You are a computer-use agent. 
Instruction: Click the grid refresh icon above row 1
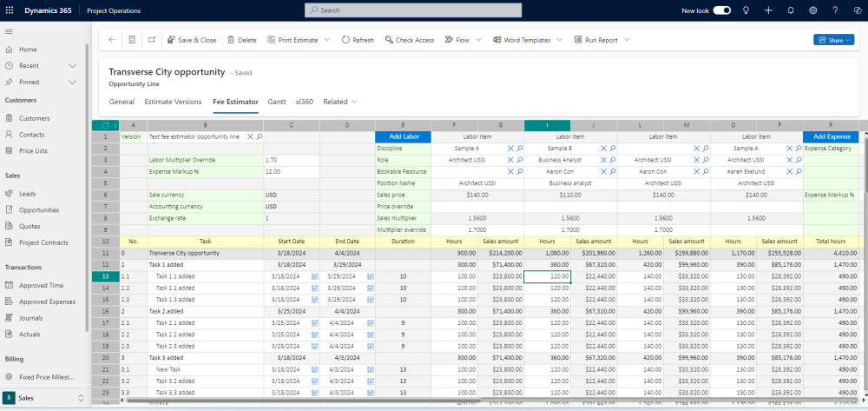pyautogui.click(x=105, y=125)
